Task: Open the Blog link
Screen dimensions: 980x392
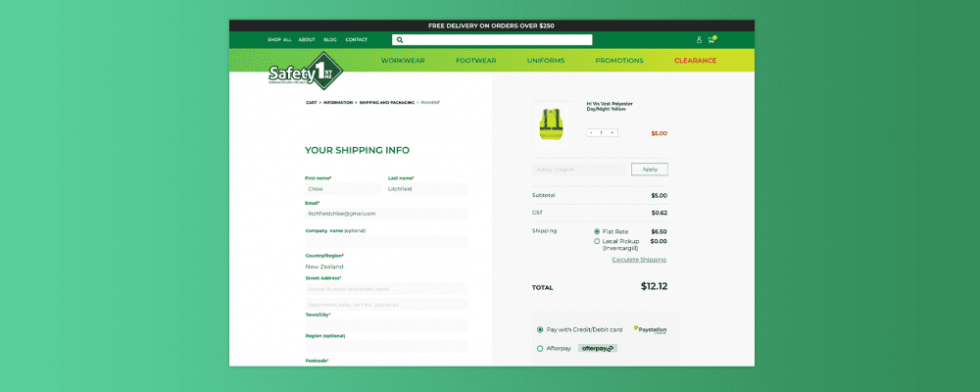Action: point(330,39)
